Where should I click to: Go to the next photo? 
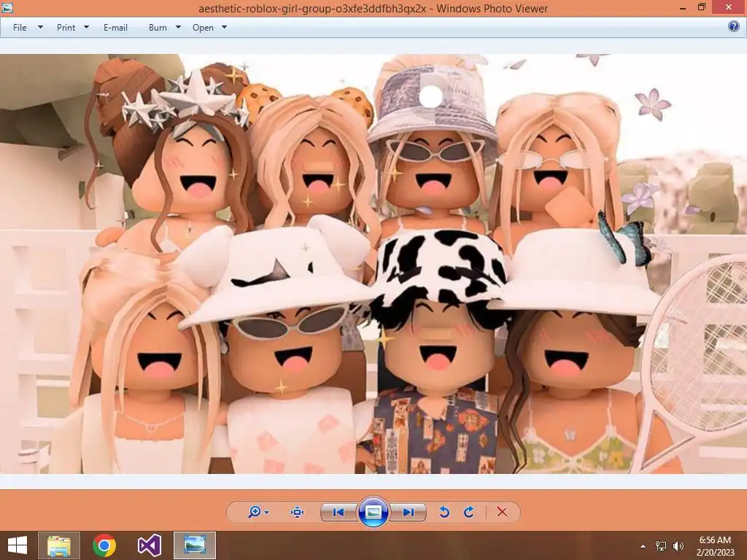pos(409,512)
